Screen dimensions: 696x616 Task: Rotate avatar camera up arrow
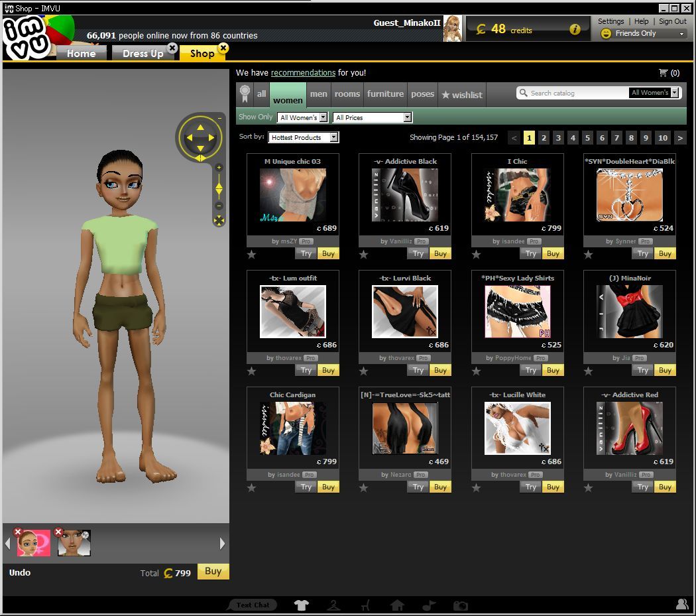click(x=200, y=127)
